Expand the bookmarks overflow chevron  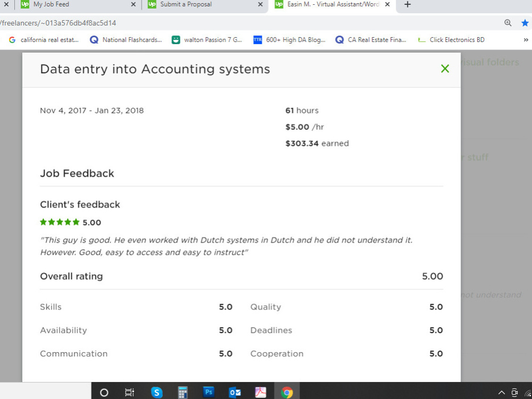click(526, 40)
